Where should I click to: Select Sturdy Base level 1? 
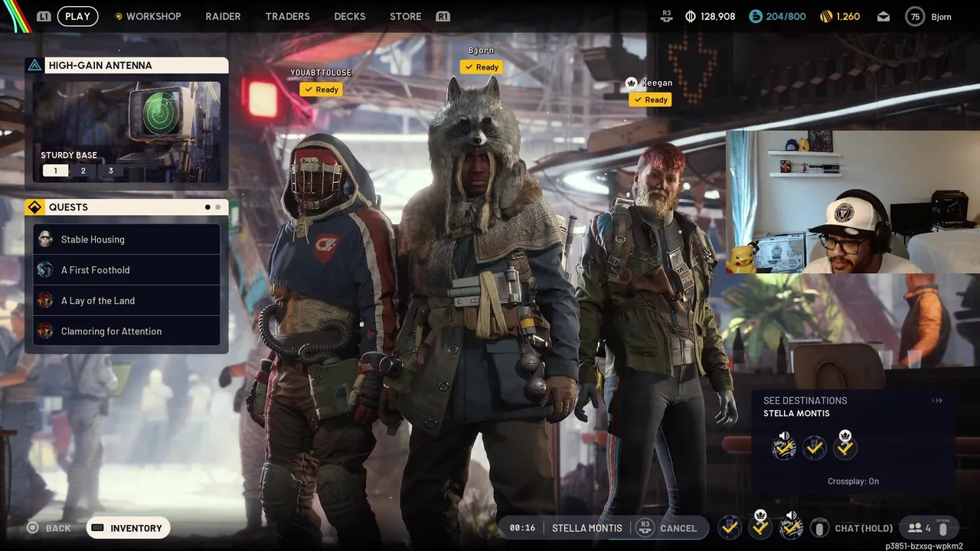[55, 171]
